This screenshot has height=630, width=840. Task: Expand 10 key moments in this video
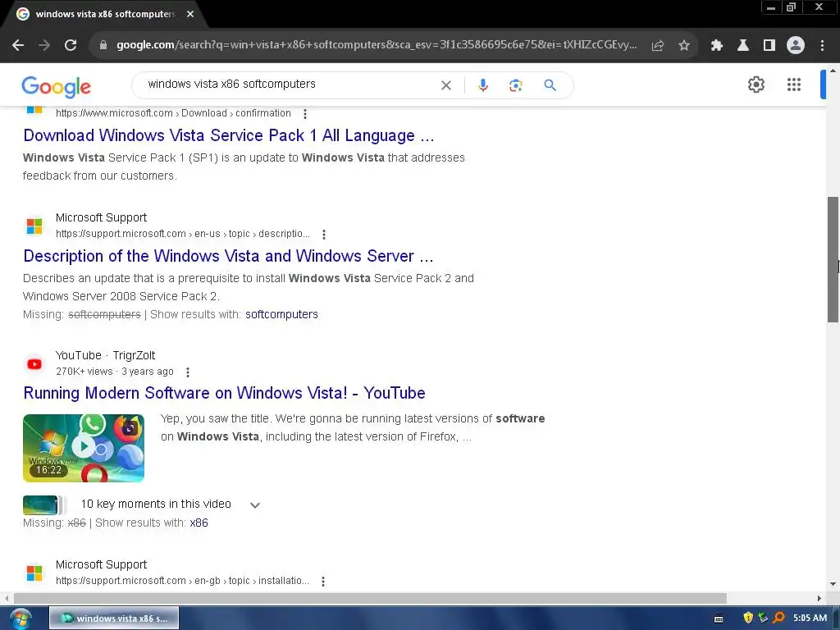pos(255,505)
